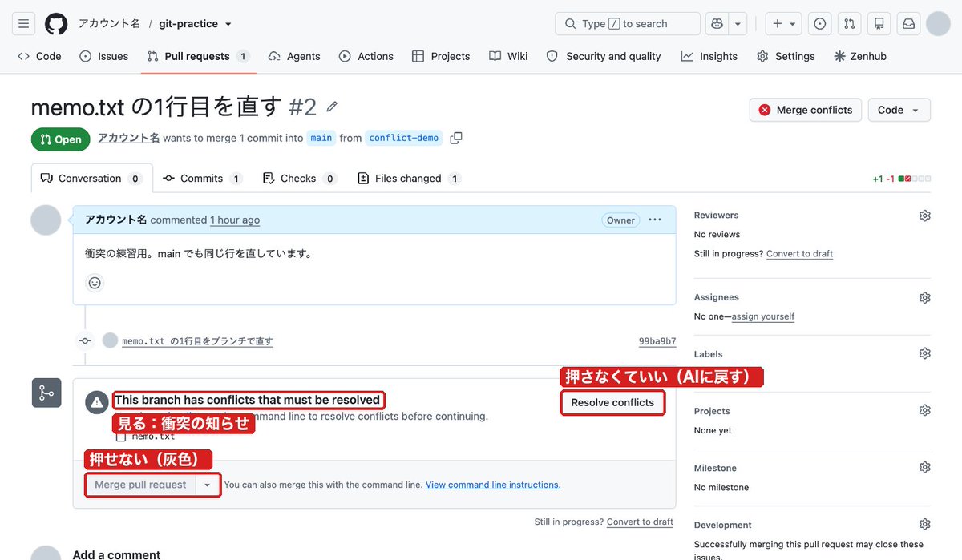Screen dimensions: 962x560
Task: Click the memo.txt conflicting file entry
Action: pyautogui.click(x=153, y=437)
